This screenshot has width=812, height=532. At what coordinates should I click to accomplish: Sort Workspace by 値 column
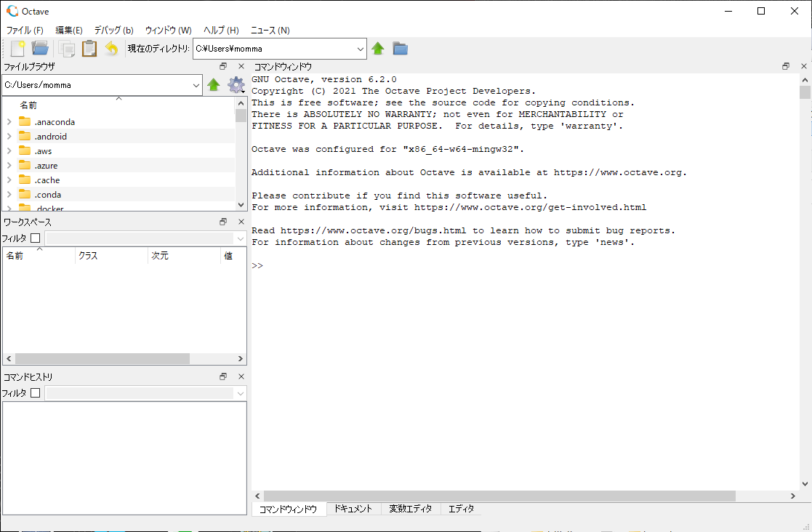pyautogui.click(x=233, y=256)
